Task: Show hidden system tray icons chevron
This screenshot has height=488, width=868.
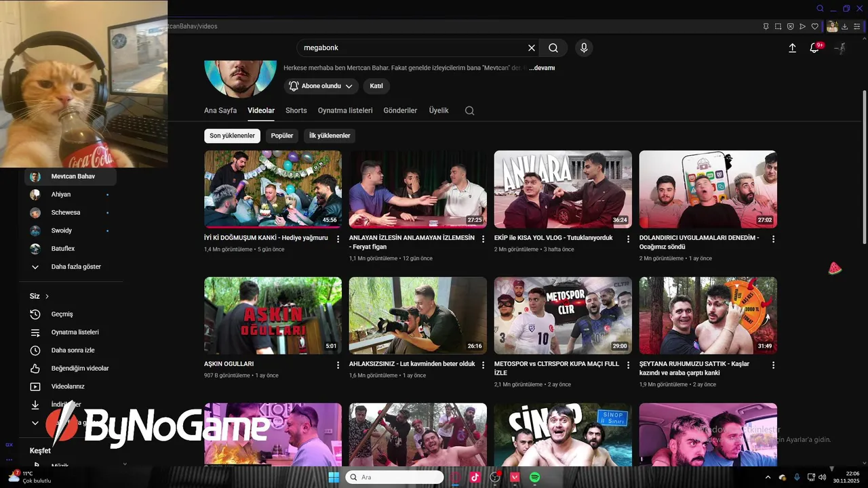Action: point(768,477)
